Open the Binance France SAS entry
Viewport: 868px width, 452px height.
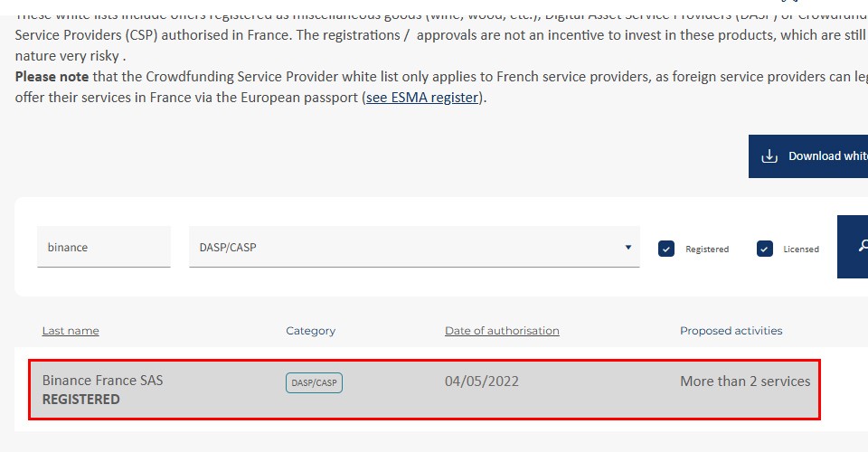pyautogui.click(x=102, y=381)
